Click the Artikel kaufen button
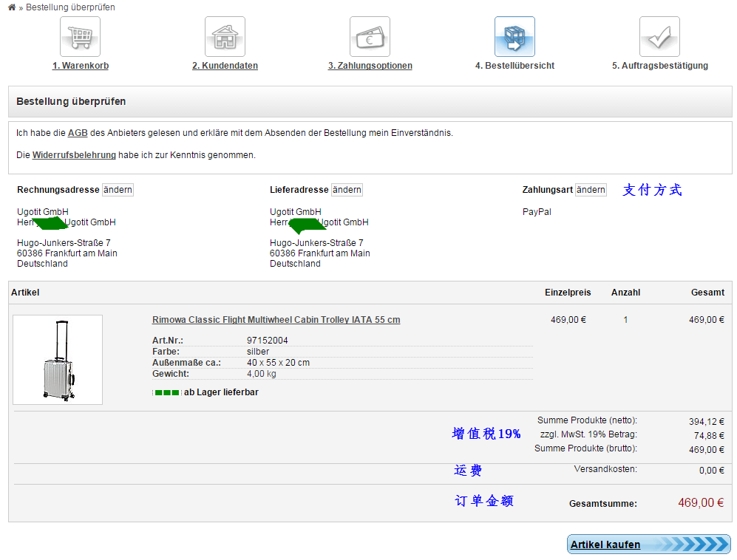Image resolution: width=737 pixels, height=560 pixels. pyautogui.click(x=648, y=544)
